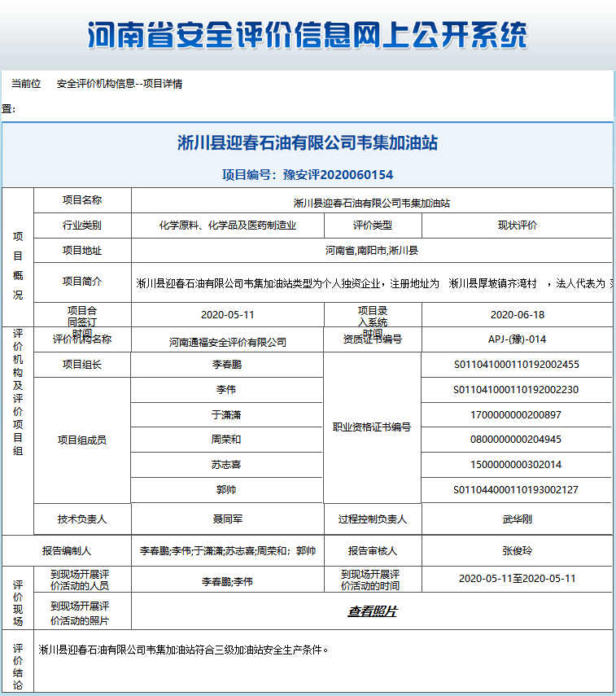Click the project introduction paragraph text

pyautogui.click(x=374, y=283)
